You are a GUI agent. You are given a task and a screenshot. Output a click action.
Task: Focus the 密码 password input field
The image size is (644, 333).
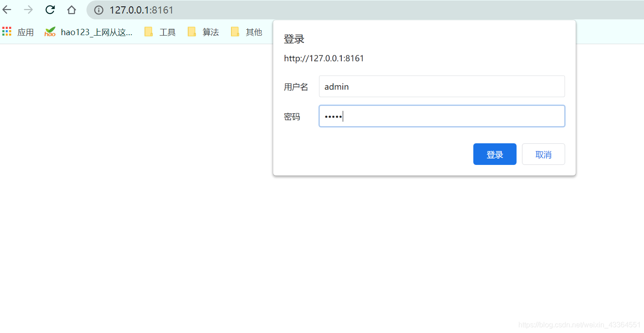click(x=442, y=116)
